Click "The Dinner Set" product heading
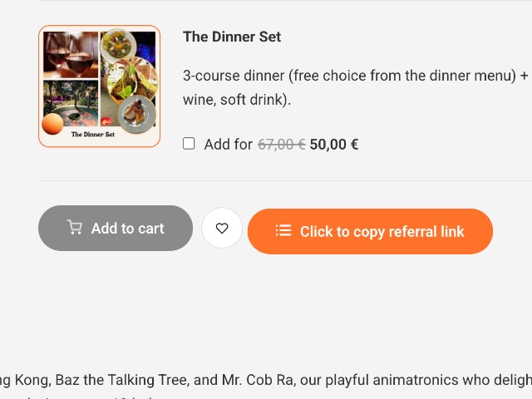 232,37
